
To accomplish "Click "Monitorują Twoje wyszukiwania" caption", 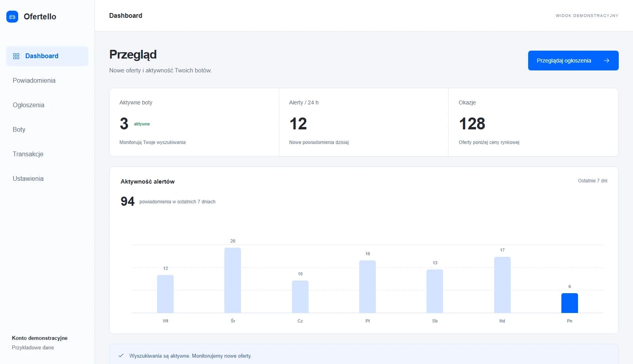I will tap(152, 142).
